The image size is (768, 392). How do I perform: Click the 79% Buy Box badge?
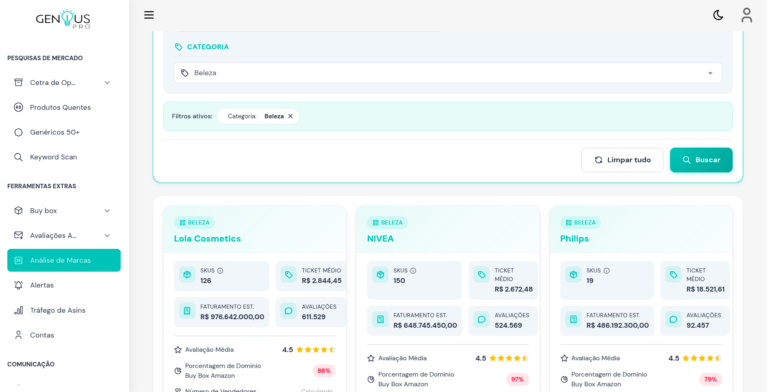(x=710, y=379)
